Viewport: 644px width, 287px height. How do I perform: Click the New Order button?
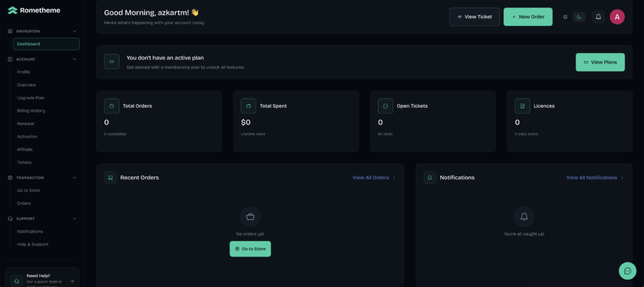click(x=528, y=17)
